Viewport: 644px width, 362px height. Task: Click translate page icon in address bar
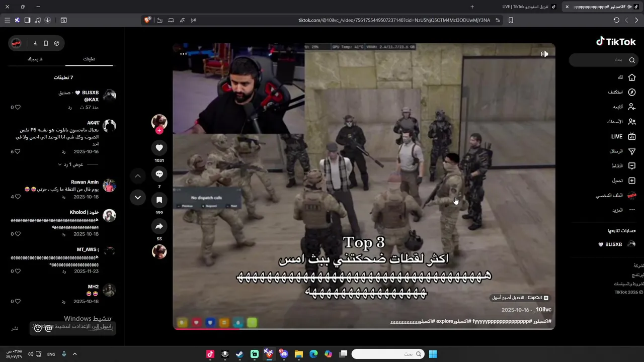pos(182,20)
